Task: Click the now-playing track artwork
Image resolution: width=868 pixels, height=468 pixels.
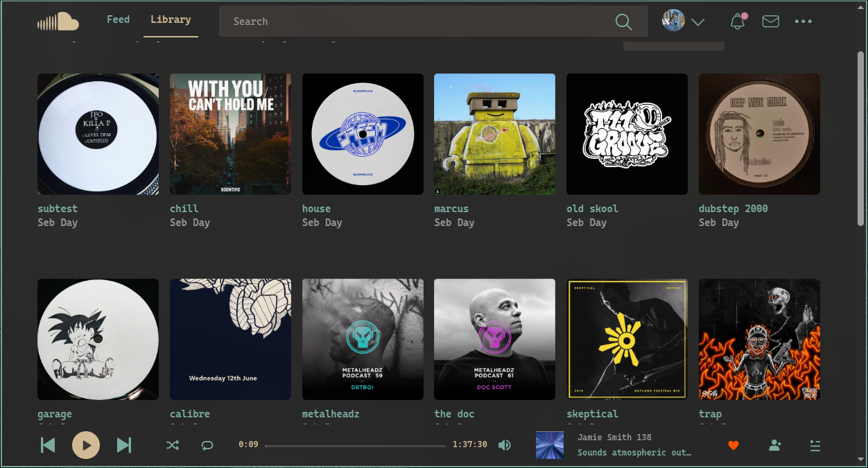Action: click(550, 445)
